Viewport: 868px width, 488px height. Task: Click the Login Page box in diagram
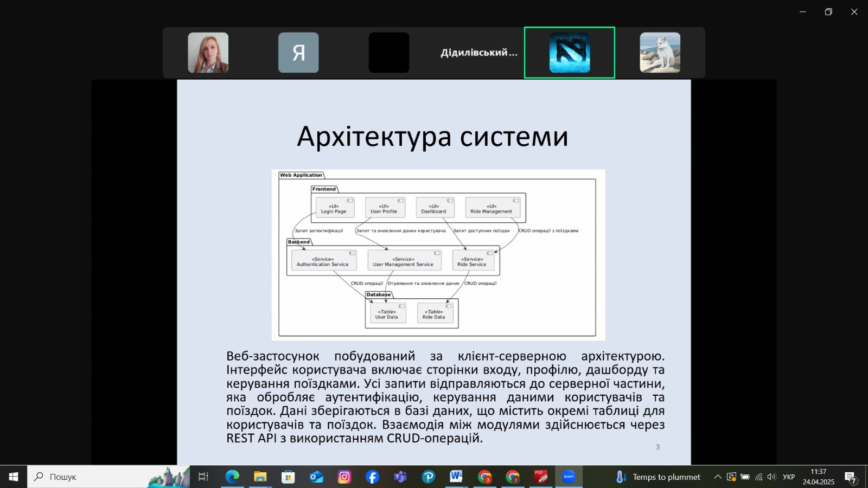pos(335,207)
